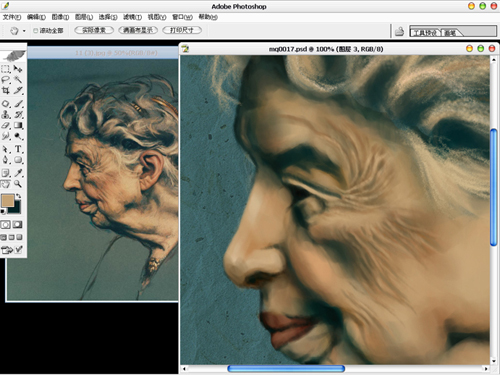Select the Lasso tool

tap(6, 80)
